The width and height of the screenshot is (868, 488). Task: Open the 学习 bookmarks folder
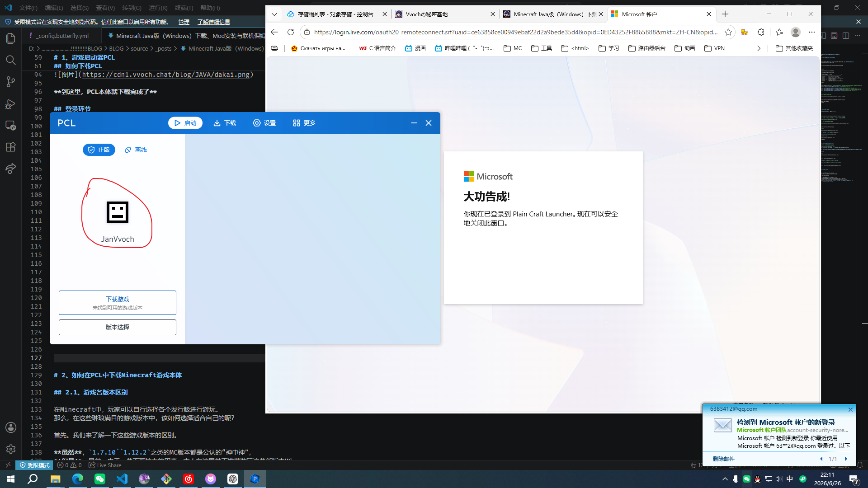(609, 48)
